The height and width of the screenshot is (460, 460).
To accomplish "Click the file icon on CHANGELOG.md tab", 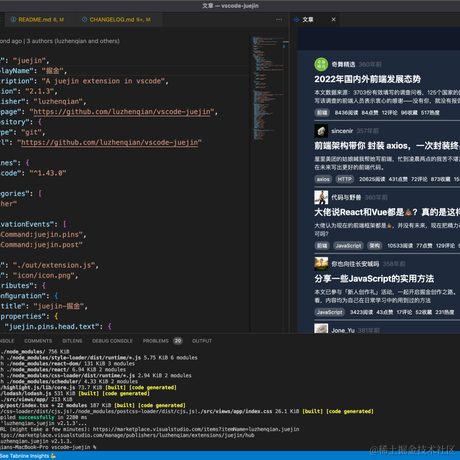I will [85, 20].
